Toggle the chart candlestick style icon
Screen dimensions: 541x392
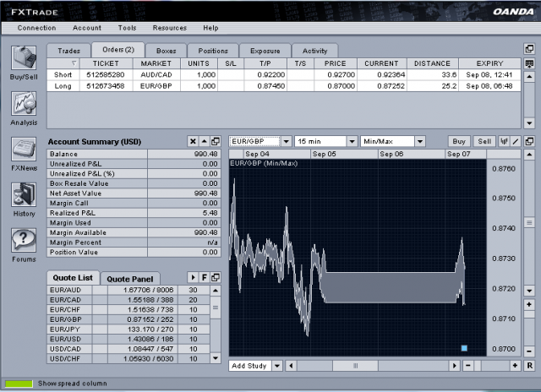tap(504, 141)
